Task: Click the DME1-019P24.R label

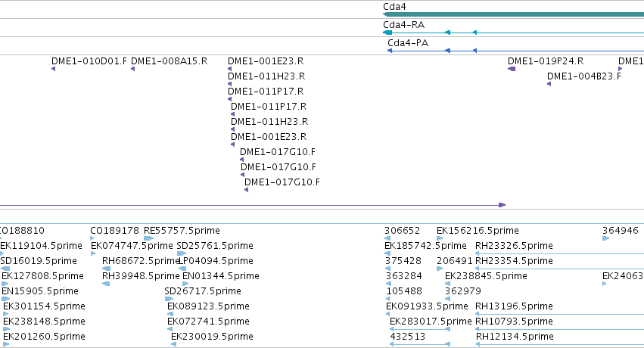Action: [546, 61]
